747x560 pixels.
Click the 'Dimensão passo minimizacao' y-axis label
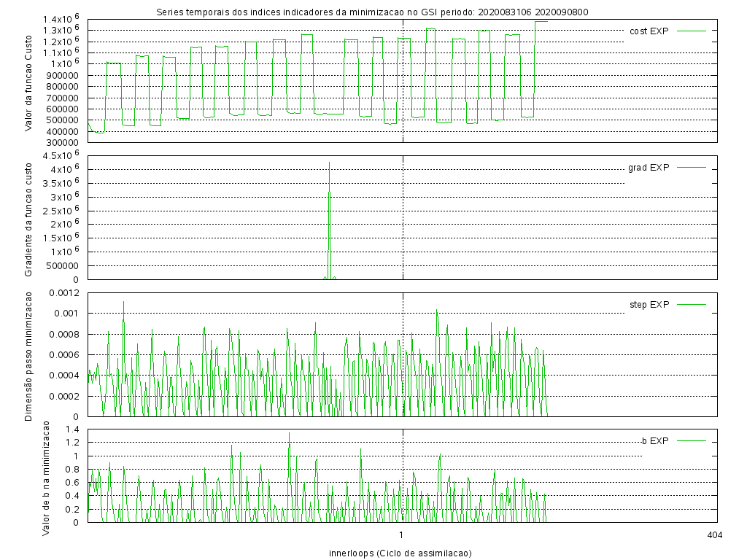[29, 355]
